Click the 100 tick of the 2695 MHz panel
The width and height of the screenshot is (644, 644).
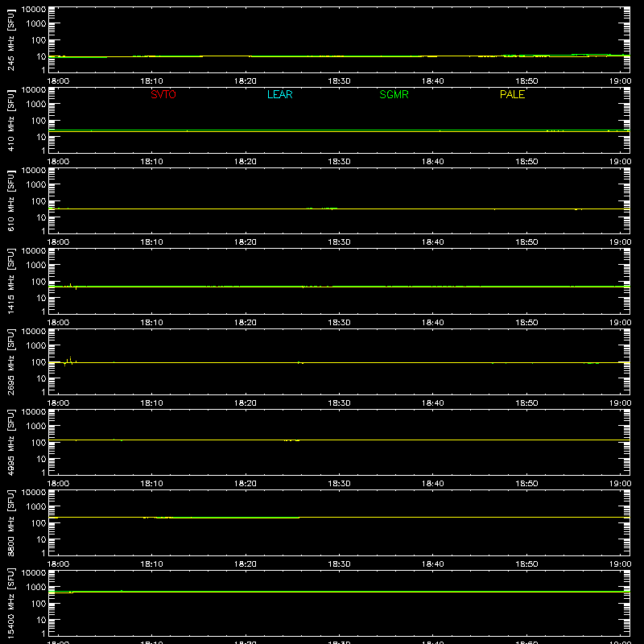click(39, 362)
